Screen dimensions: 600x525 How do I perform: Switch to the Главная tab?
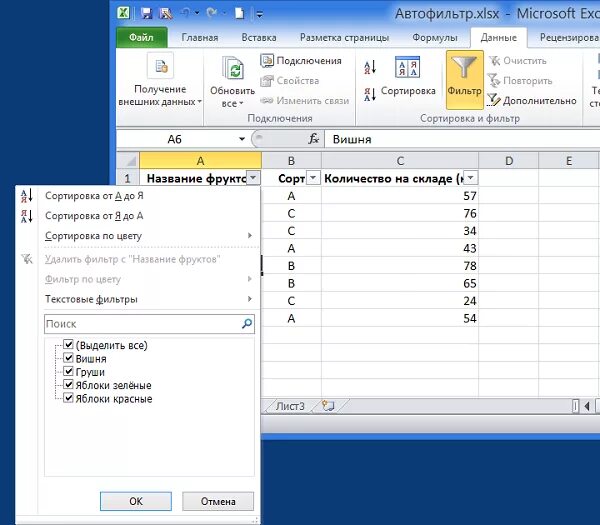[x=200, y=38]
